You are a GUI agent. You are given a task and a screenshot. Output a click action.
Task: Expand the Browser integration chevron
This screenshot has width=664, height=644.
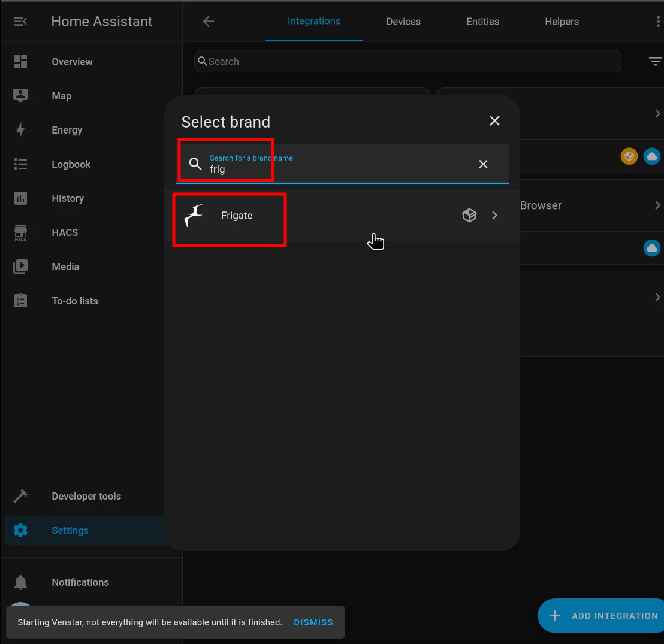click(x=657, y=205)
